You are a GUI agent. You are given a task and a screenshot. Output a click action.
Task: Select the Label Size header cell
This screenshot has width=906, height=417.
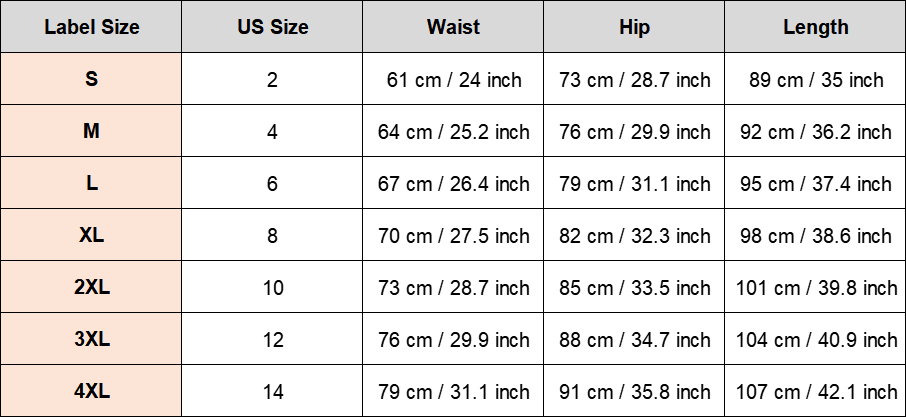pyautogui.click(x=91, y=27)
